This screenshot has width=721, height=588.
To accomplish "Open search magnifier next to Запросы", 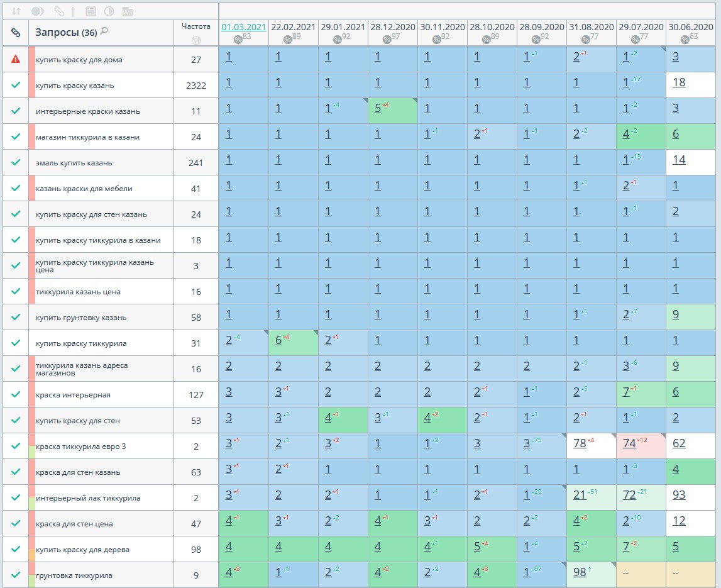I will 104,31.
